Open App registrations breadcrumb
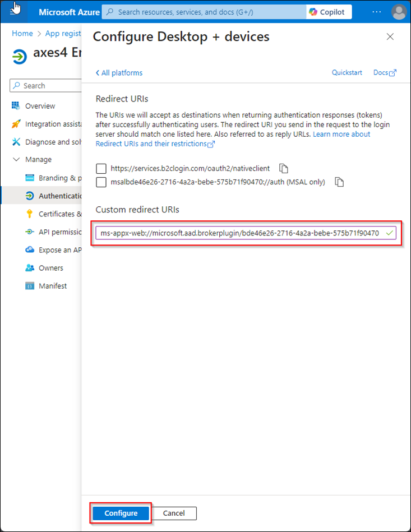 click(x=63, y=33)
